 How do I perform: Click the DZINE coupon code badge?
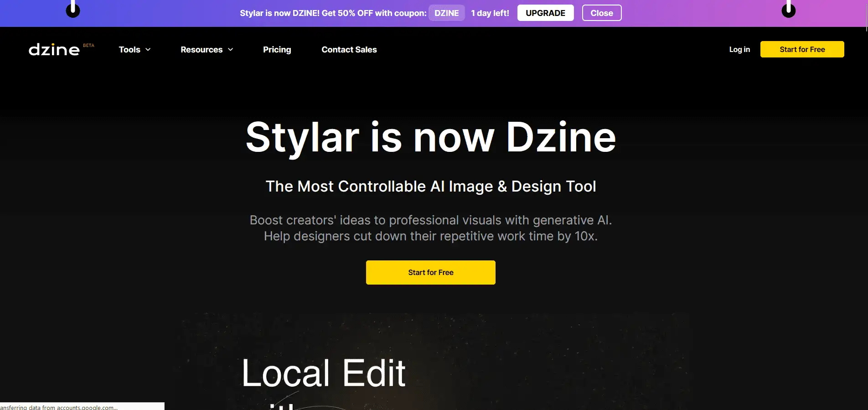point(446,13)
